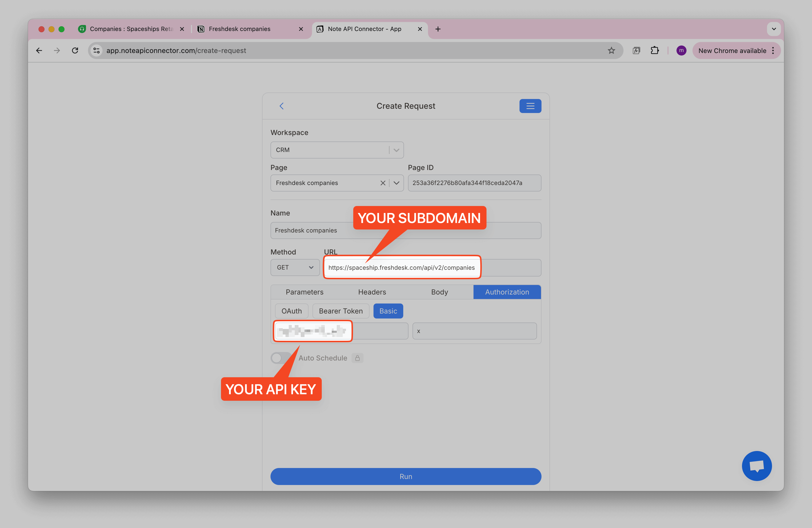View site information icon in address bar
This screenshot has width=812, height=528.
[96, 50]
